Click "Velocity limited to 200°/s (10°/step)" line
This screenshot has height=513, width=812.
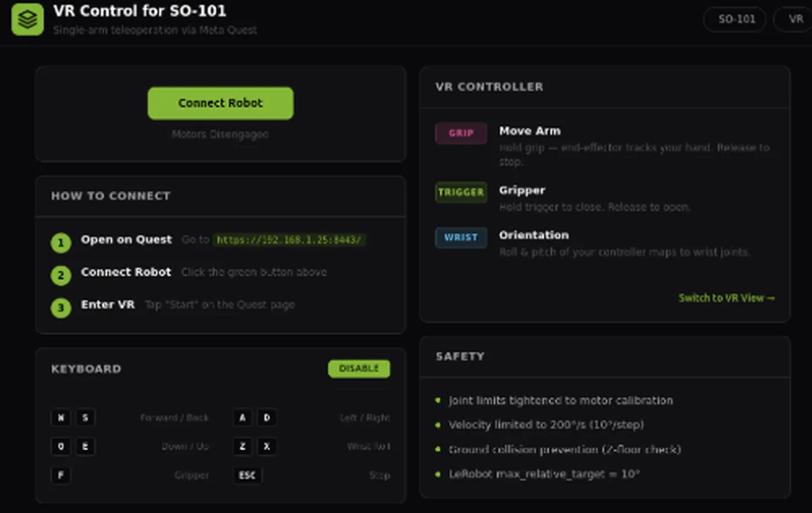(x=546, y=425)
